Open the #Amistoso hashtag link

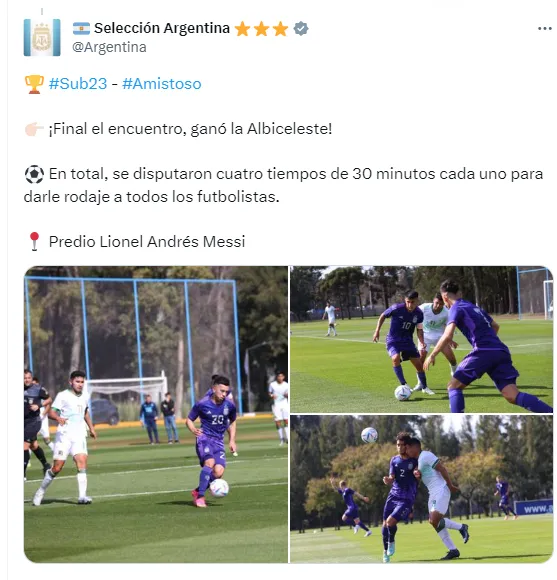162,84
